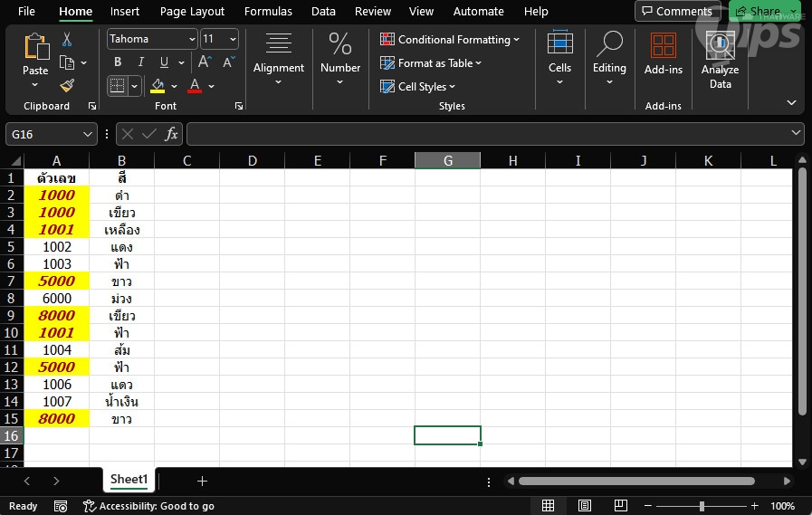
Task: Apply the yellow fill color swatch
Action: pyautogui.click(x=158, y=86)
